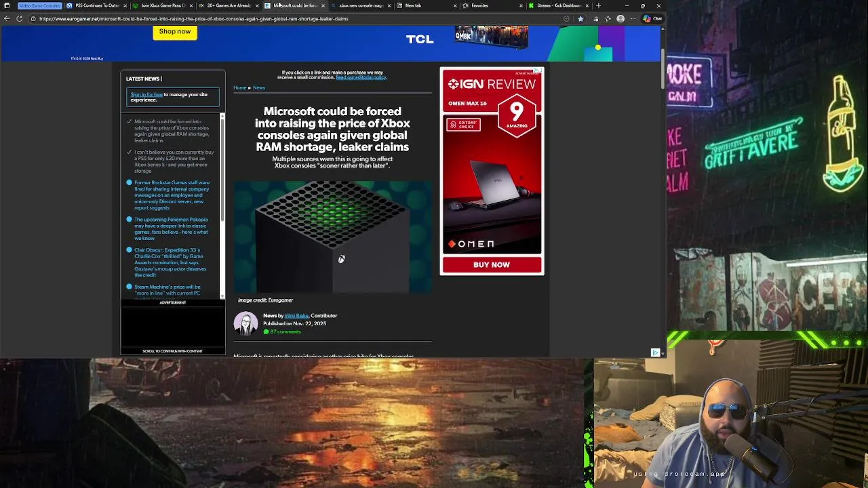Close the active Microsoft could be forced tab
The height and width of the screenshot is (488, 868).
[x=323, y=5]
